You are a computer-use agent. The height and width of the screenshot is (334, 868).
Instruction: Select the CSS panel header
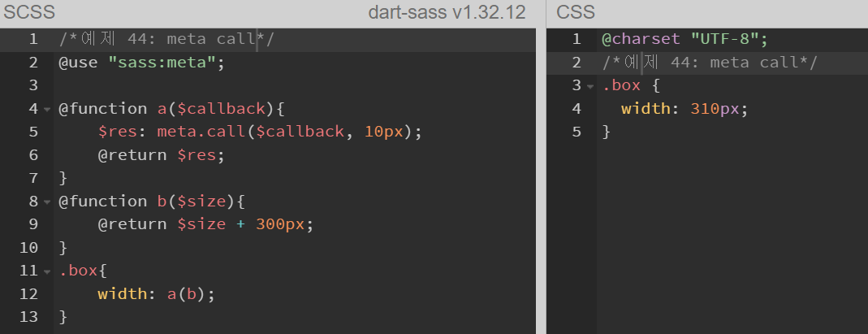pyautogui.click(x=576, y=12)
